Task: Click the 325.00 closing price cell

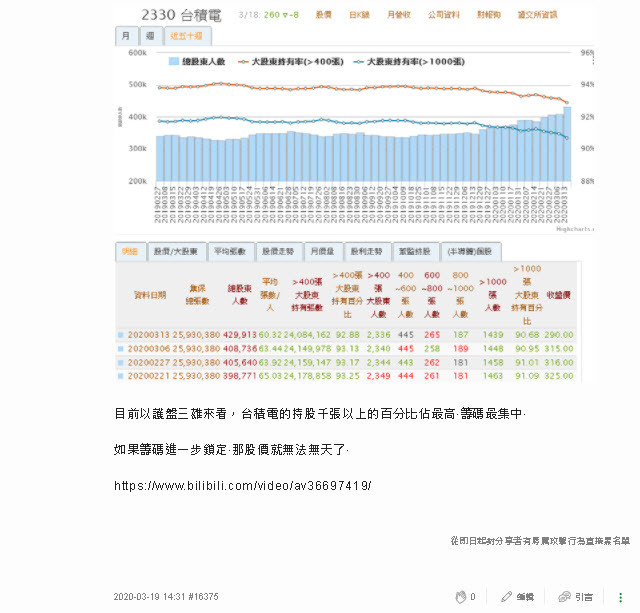Action: pyautogui.click(x=559, y=376)
